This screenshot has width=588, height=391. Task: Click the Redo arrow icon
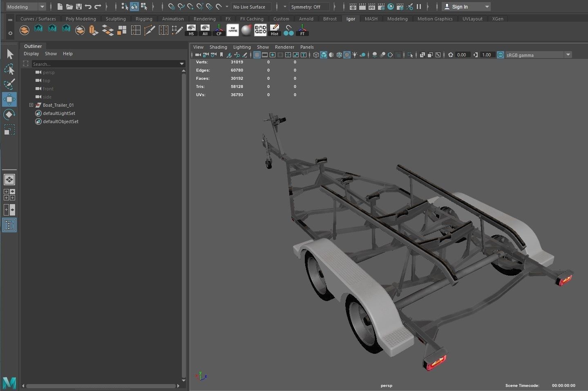[98, 7]
